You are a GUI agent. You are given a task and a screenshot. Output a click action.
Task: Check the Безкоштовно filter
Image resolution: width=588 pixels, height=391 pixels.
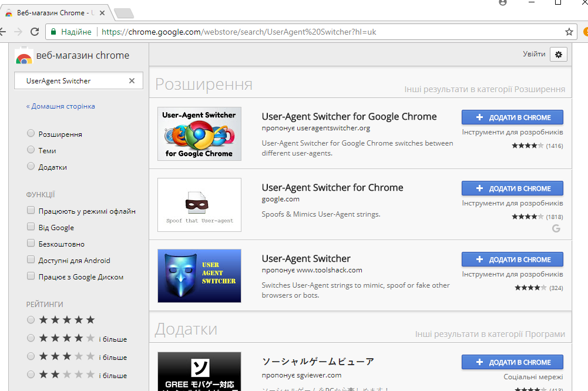tap(31, 244)
